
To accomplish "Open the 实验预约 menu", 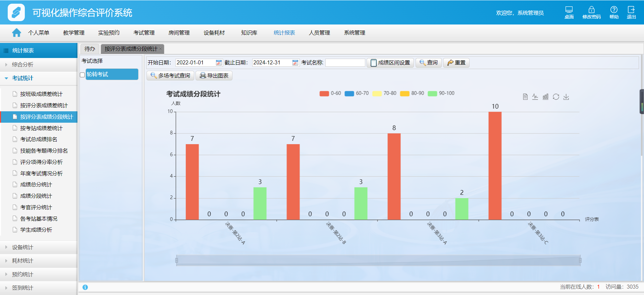I will pyautogui.click(x=109, y=33).
